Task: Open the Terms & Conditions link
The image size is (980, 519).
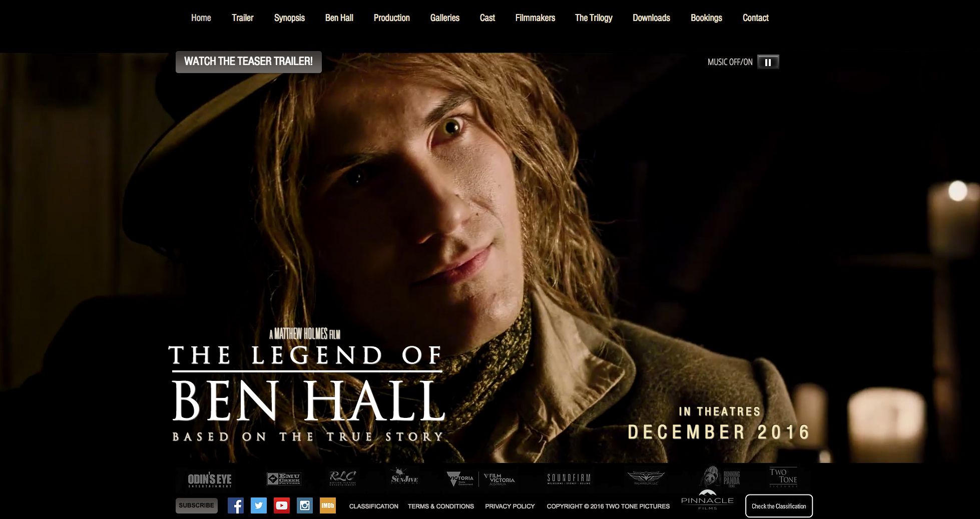Action: [441, 506]
